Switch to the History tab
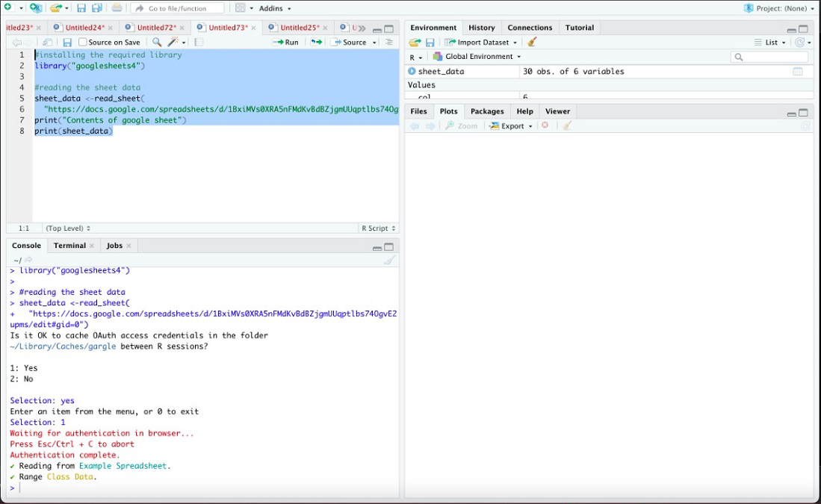 coord(481,28)
